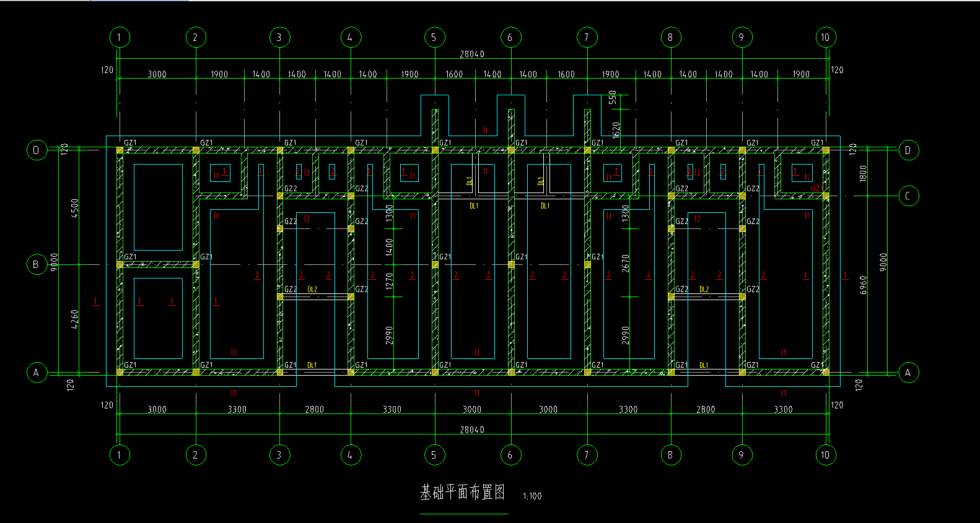980x523 pixels.
Task: Select DL2 beam label between axes 8 and 9
Action: 704,290
